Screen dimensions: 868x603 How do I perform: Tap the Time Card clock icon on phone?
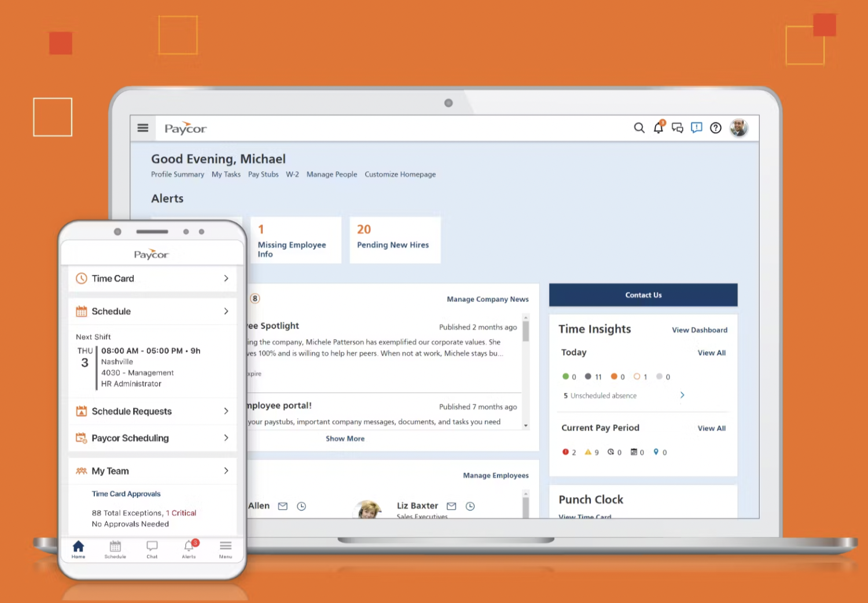tap(82, 278)
